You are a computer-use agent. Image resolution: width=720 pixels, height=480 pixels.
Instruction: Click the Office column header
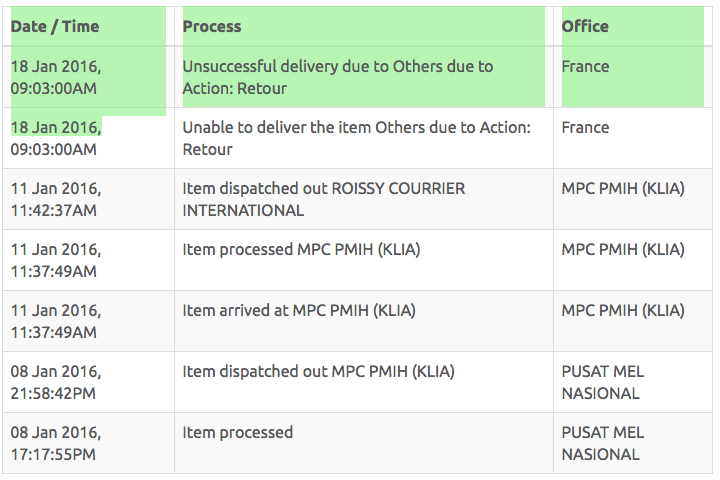[585, 26]
